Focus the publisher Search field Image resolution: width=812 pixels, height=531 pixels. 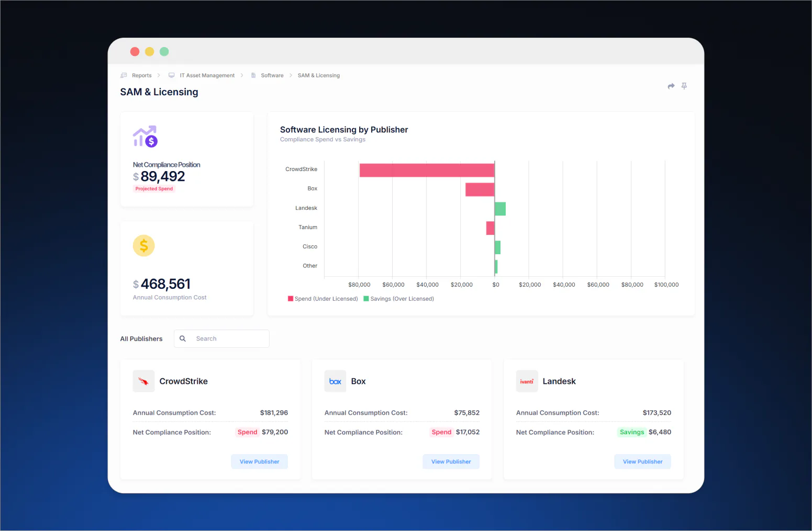[222, 338]
